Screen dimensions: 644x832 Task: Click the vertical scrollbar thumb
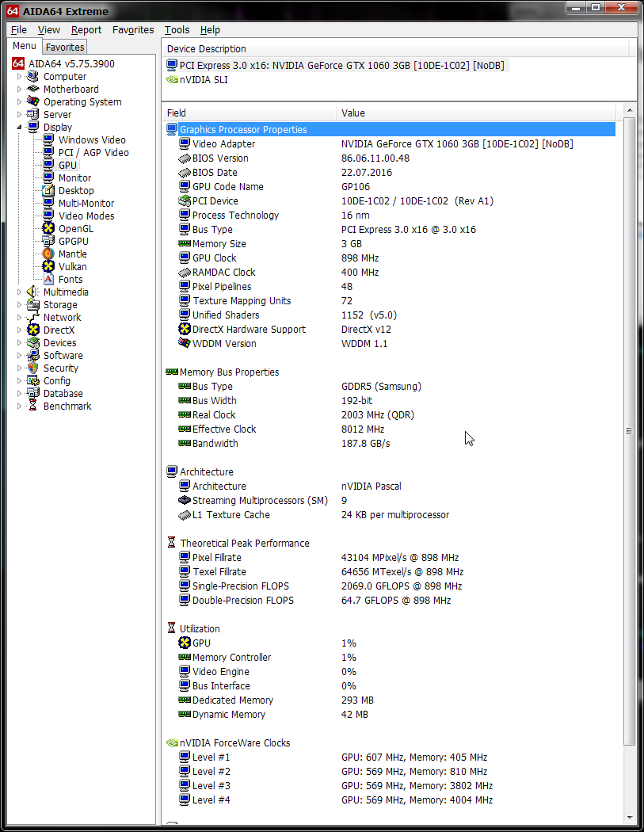coord(630,431)
